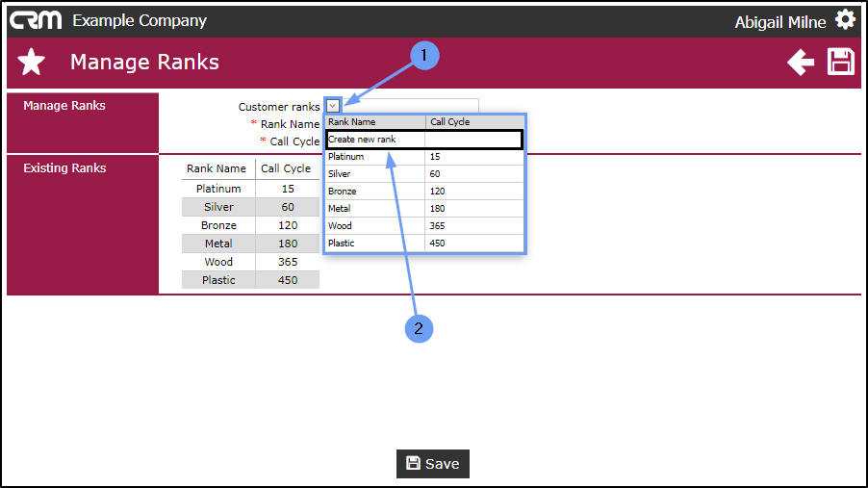Image resolution: width=868 pixels, height=488 pixels.
Task: Choose Metal in the dropdown list
Action: (x=424, y=208)
